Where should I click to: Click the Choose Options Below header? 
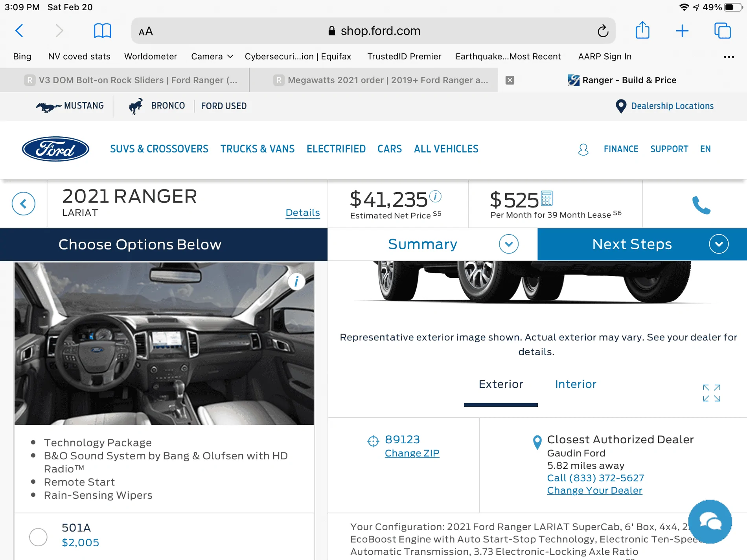tap(164, 244)
